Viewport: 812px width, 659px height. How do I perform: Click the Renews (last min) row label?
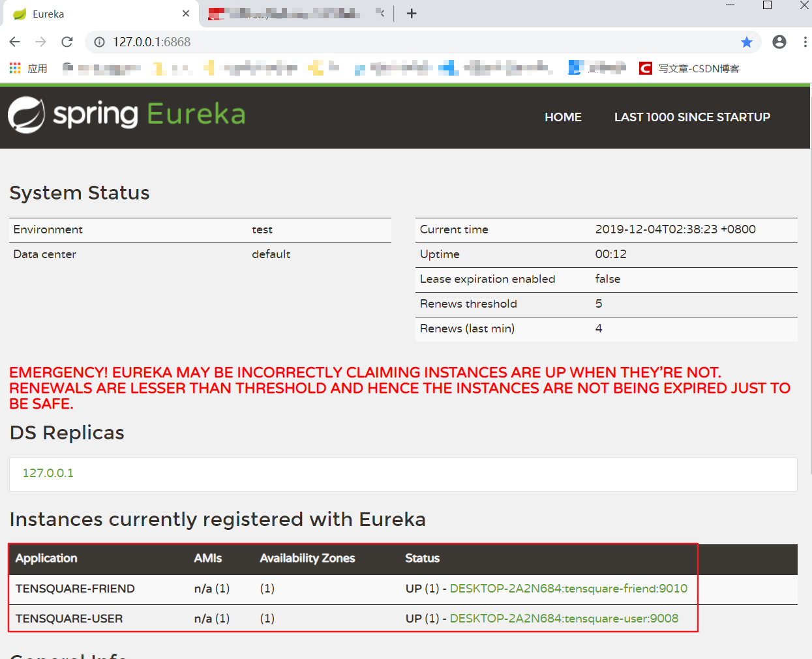tap(467, 329)
